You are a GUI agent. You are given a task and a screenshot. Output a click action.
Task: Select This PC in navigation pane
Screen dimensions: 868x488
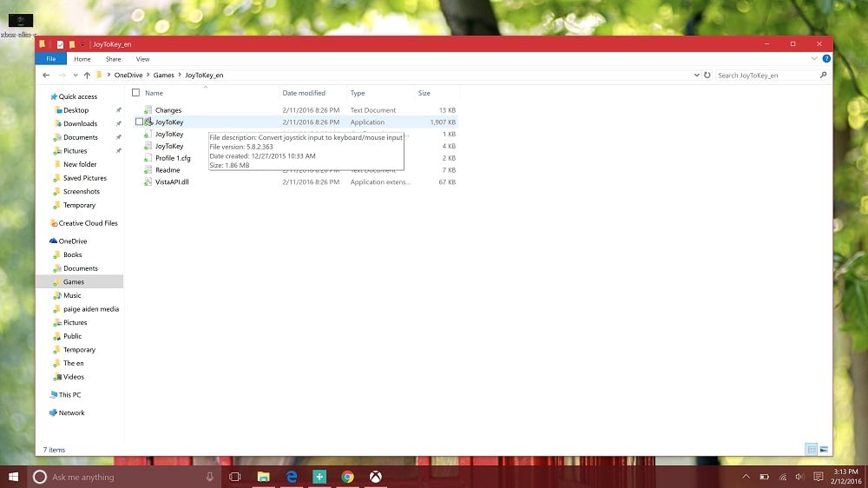pos(69,395)
